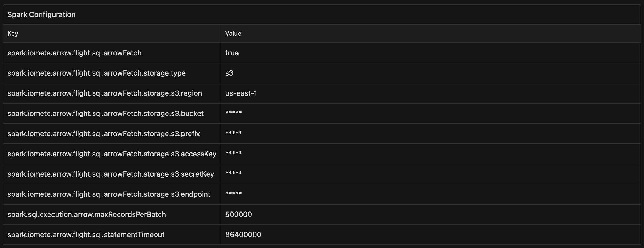Click the masked accessKey value
This screenshot has width=644, height=248.
tap(234, 154)
